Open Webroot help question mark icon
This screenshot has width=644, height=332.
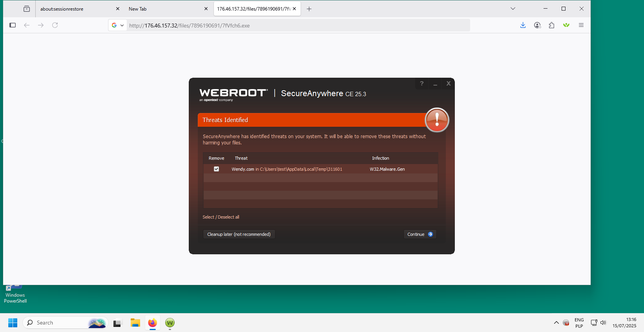pyautogui.click(x=421, y=84)
